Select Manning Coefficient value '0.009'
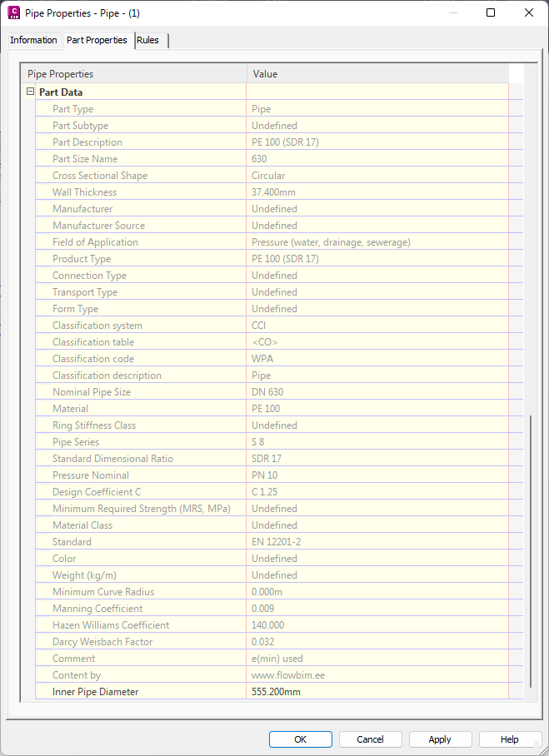 coord(263,609)
